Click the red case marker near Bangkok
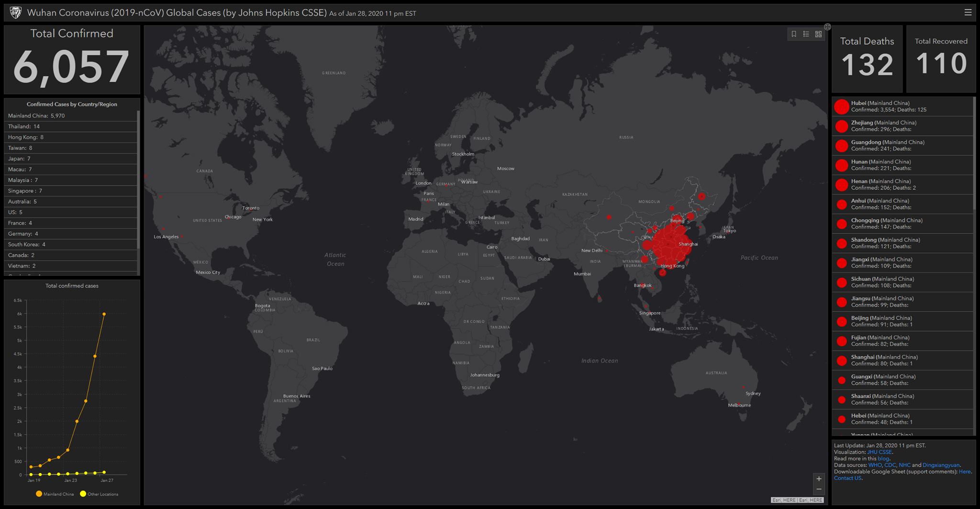This screenshot has height=509, width=980. pyautogui.click(x=643, y=286)
